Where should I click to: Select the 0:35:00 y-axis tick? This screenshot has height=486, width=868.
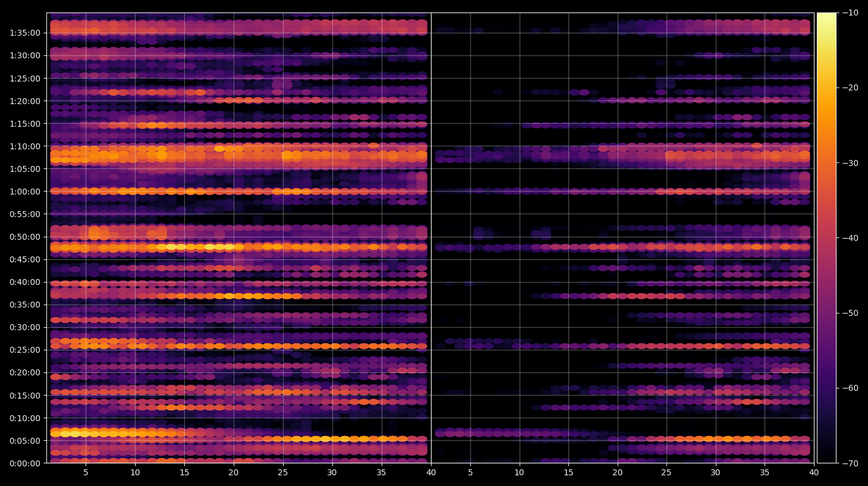[25, 305]
